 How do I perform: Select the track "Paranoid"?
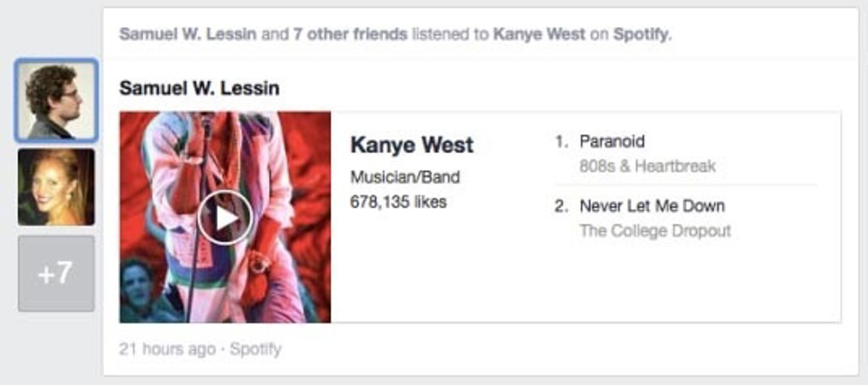pos(612,142)
